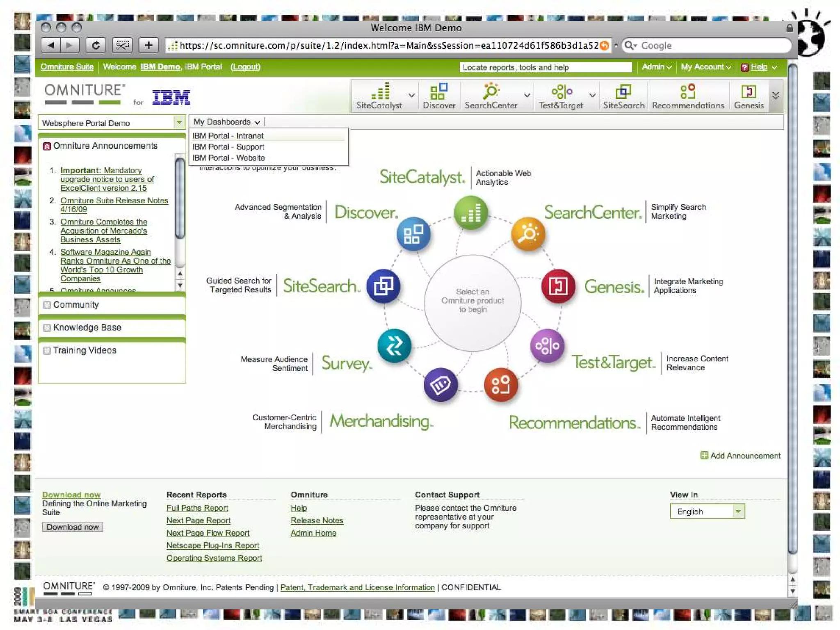The width and height of the screenshot is (840, 630).
Task: Open the SiteCatalyst toolbar dropdown arrow
Action: click(411, 96)
